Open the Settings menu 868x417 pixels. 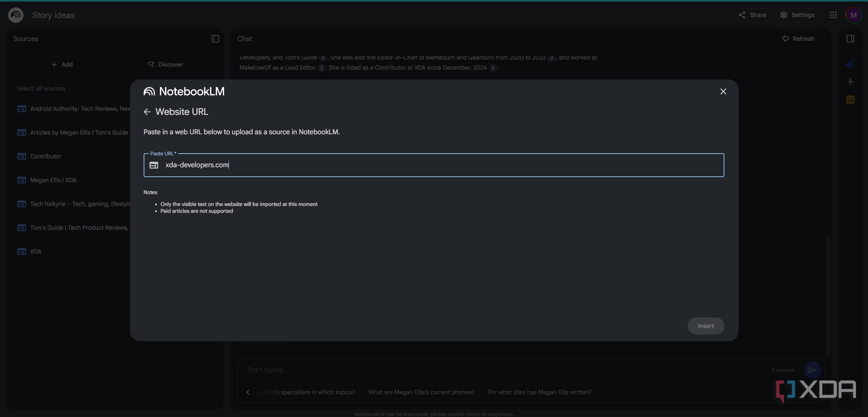click(798, 15)
